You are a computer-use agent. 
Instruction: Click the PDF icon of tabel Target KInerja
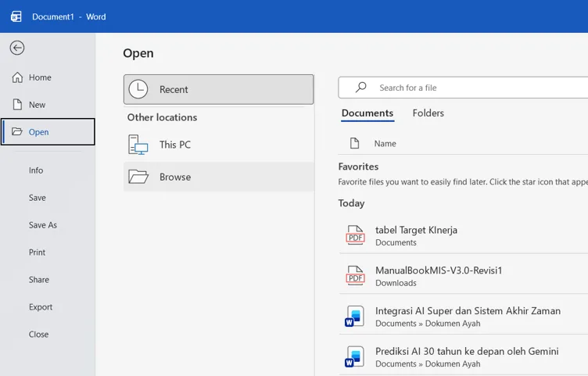(355, 235)
